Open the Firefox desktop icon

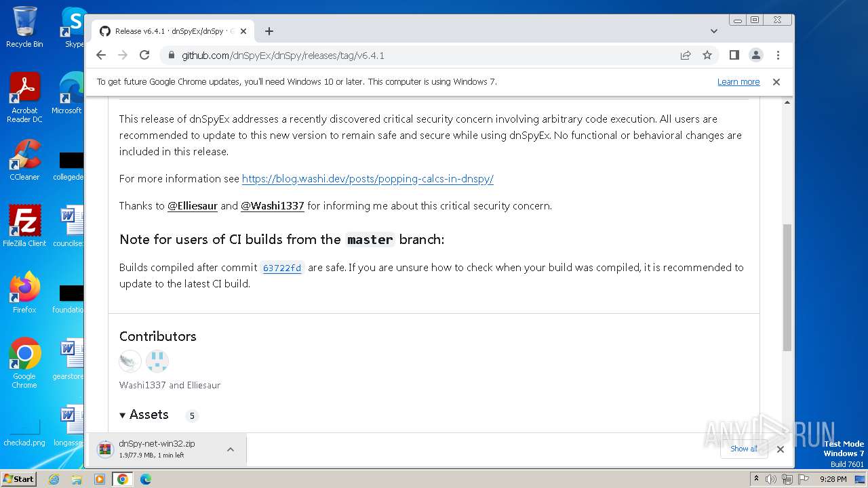(24, 292)
